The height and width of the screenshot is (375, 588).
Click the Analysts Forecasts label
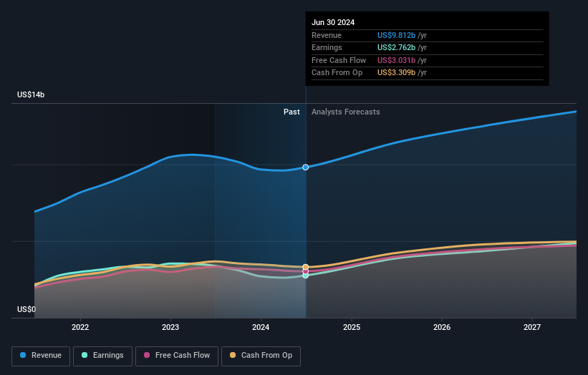[x=345, y=112]
